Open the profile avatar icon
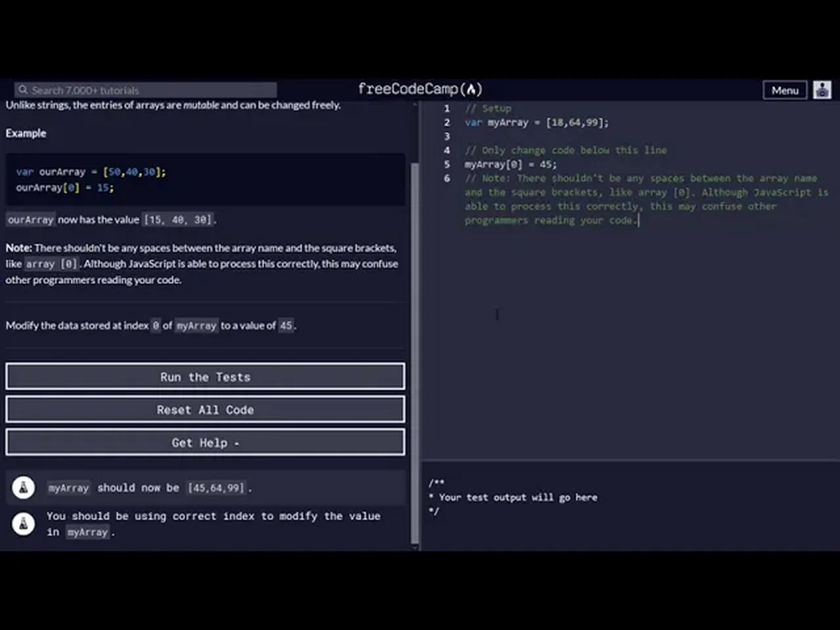 click(x=822, y=90)
